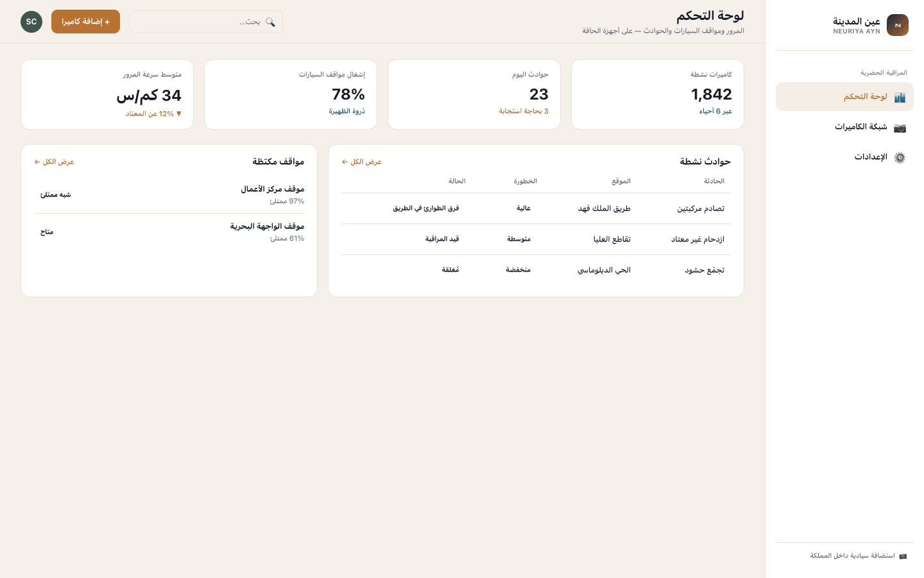Click the الحالة column header
924x578 pixels.
[x=457, y=181]
